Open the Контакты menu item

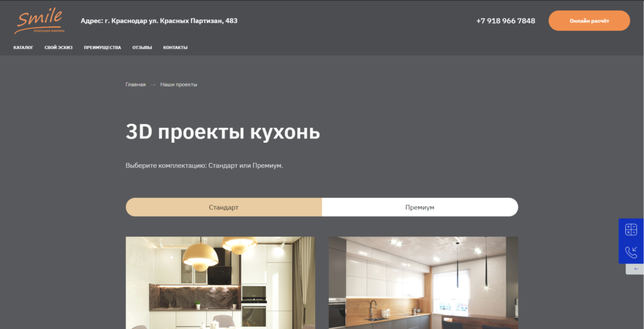[175, 48]
